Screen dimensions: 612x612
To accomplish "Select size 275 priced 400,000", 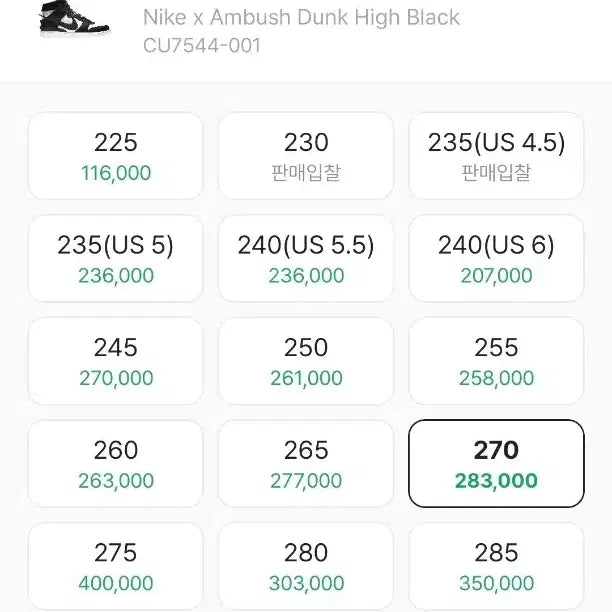I will coord(115,565).
